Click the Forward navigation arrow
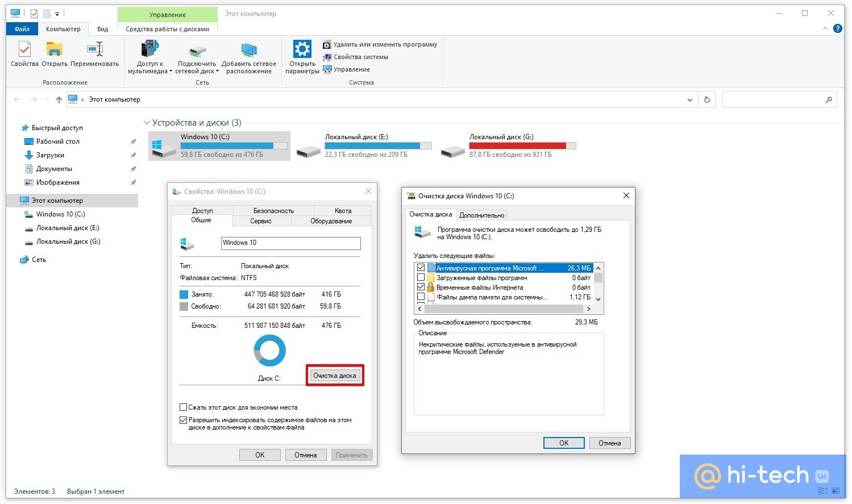The image size is (852, 504). 34,99
